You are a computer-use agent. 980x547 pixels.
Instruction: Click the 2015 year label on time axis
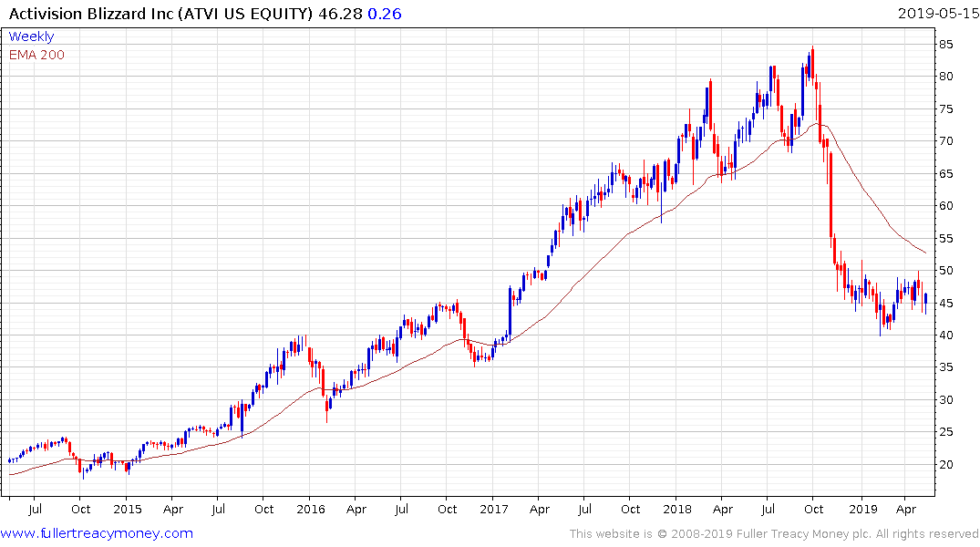[128, 509]
